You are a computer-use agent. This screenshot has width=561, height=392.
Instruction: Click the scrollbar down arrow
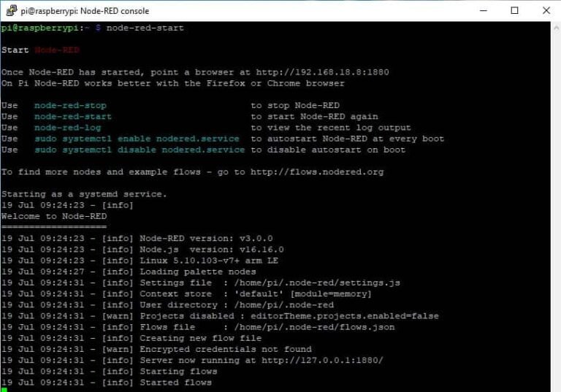pyautogui.click(x=554, y=385)
